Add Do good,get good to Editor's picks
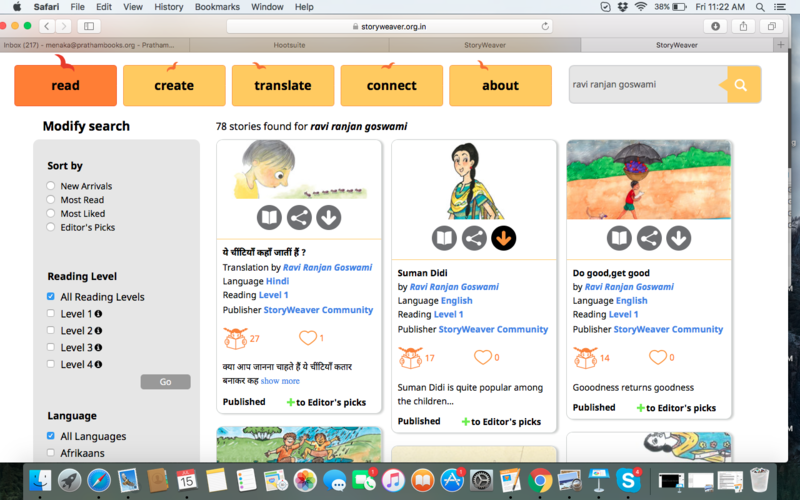800x500 pixels. coord(676,408)
